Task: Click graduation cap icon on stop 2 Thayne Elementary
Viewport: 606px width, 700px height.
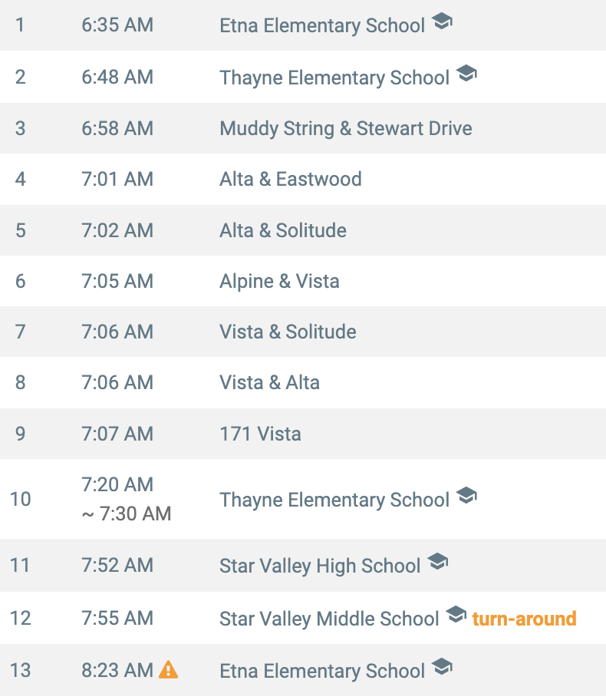Action: pyautogui.click(x=466, y=73)
